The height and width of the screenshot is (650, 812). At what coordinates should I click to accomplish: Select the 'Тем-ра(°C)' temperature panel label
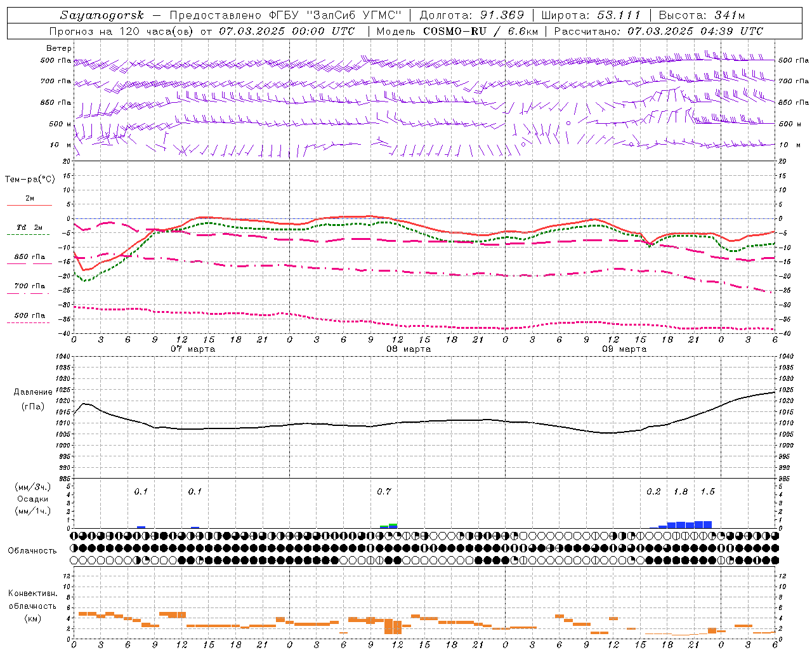30,180
